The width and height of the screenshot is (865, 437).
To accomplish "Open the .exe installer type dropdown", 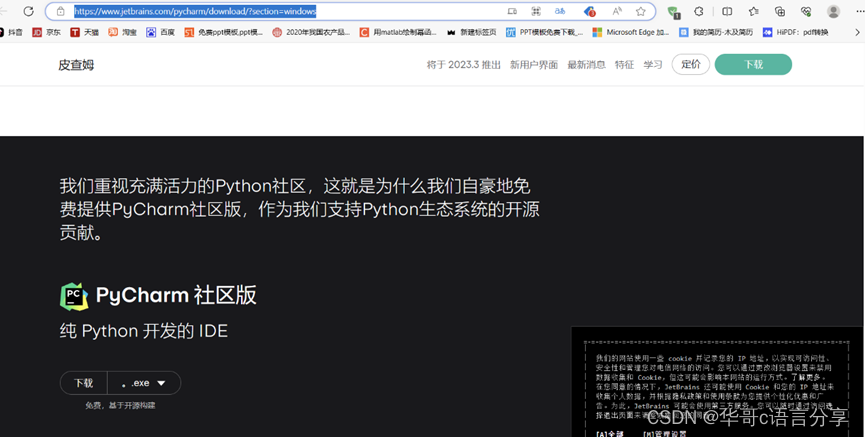I will [x=144, y=383].
